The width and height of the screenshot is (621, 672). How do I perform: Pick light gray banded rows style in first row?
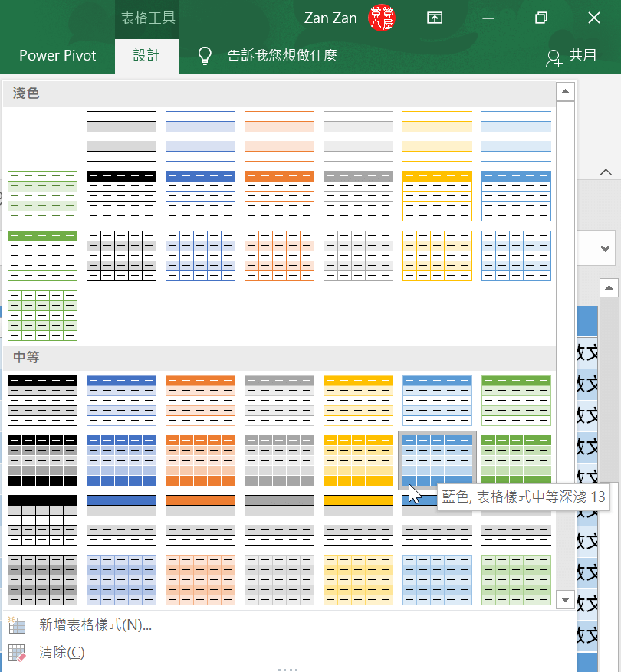click(x=358, y=136)
